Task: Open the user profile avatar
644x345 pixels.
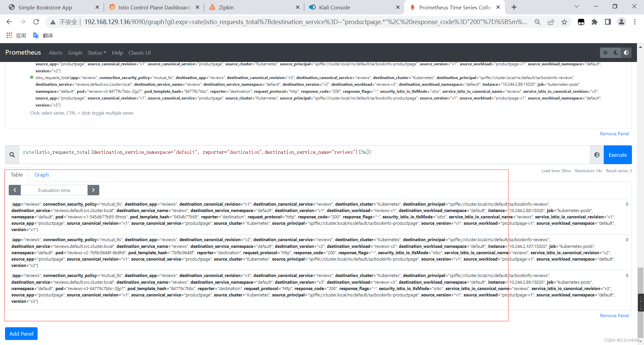Action: [622, 22]
